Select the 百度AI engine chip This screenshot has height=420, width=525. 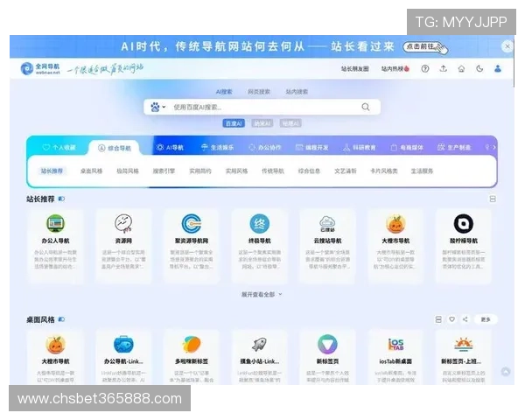click(x=234, y=123)
